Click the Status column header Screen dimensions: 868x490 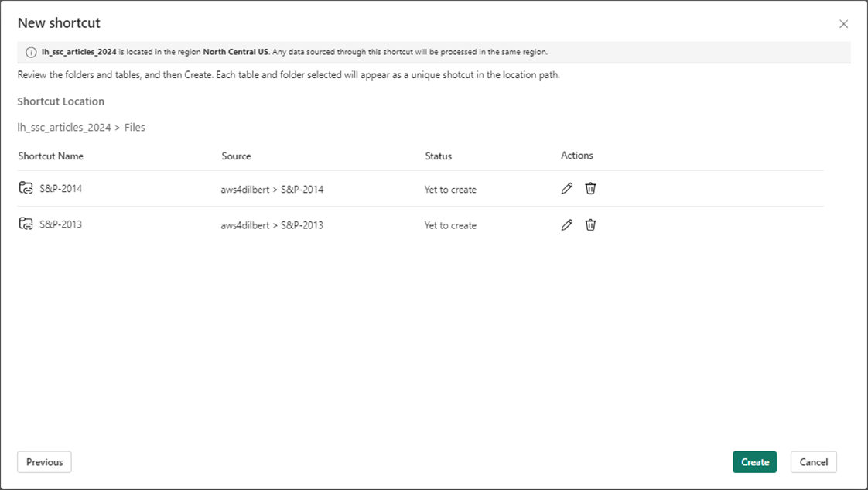click(x=438, y=156)
